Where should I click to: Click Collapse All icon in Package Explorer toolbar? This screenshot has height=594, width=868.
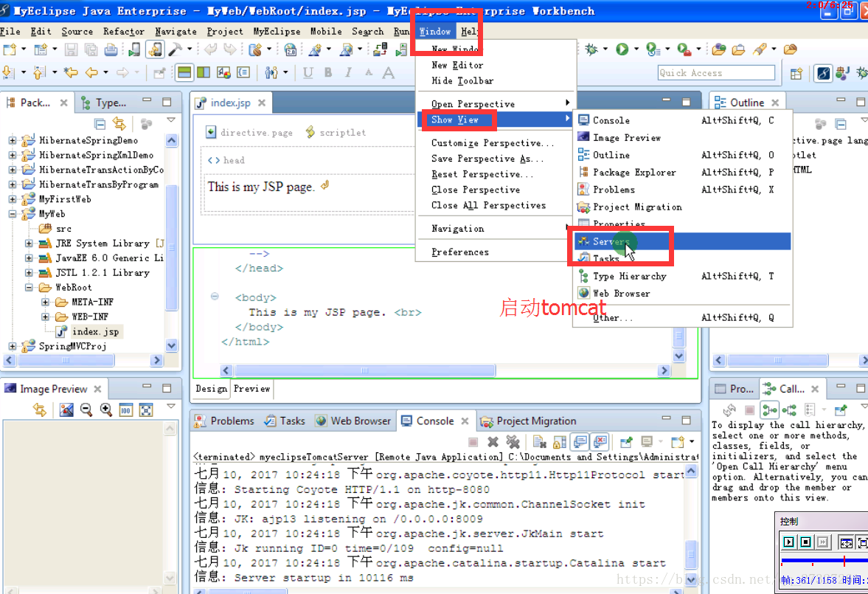100,123
